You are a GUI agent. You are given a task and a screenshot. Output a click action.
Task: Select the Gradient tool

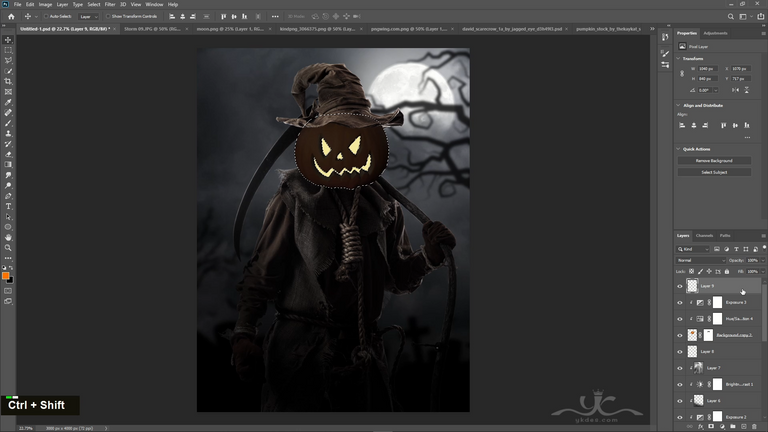point(8,165)
